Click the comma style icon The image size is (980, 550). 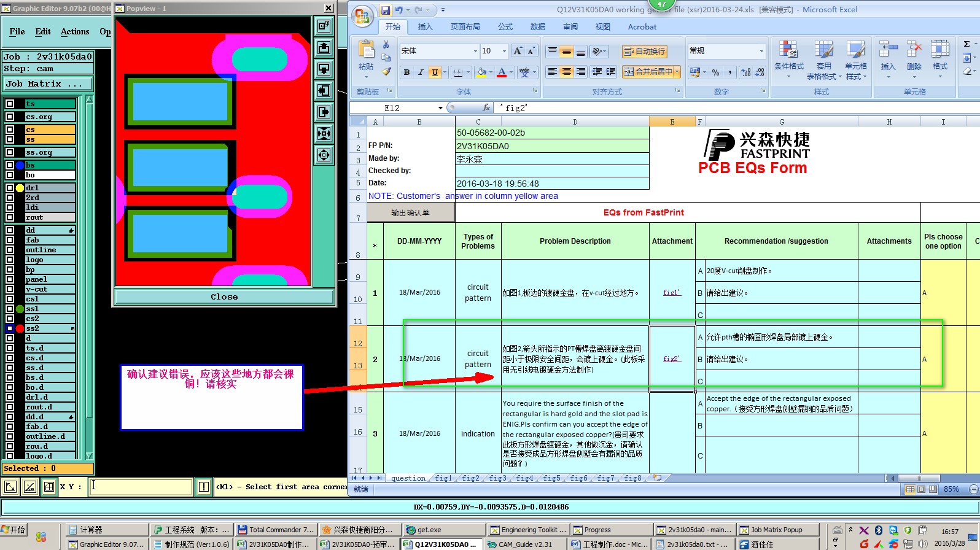click(729, 72)
